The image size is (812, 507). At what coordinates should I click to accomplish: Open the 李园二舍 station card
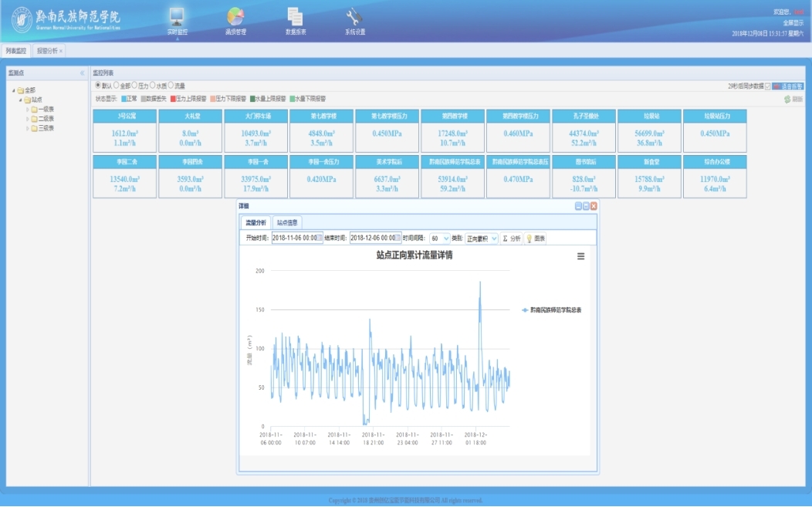point(125,176)
